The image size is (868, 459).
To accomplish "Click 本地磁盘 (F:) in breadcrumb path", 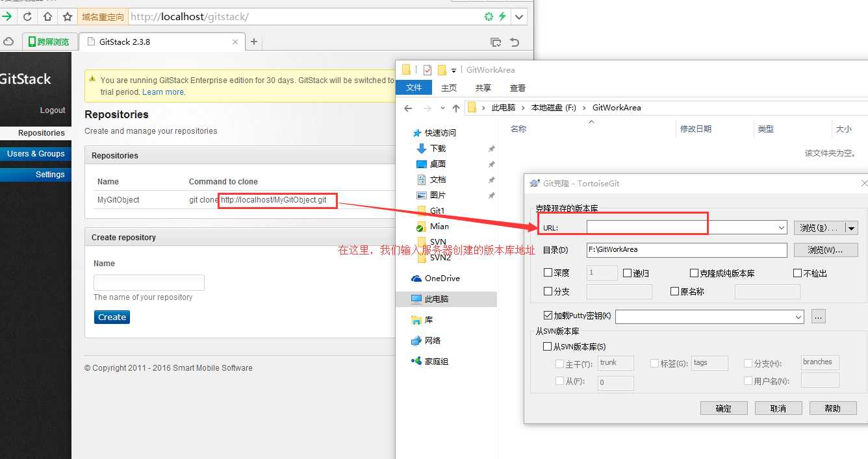I will pos(554,108).
